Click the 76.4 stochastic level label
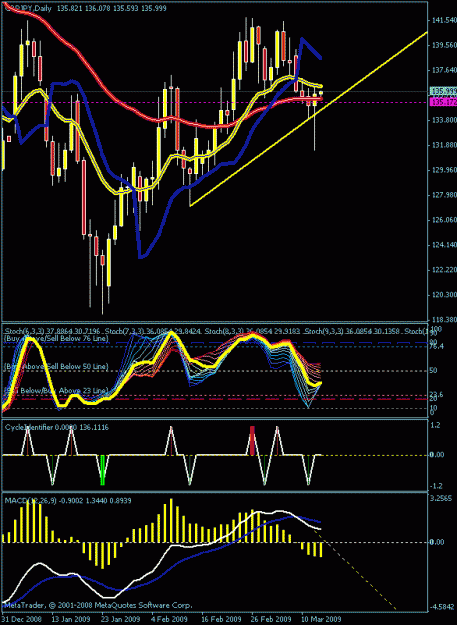This screenshot has height=625, width=457. [x=437, y=346]
